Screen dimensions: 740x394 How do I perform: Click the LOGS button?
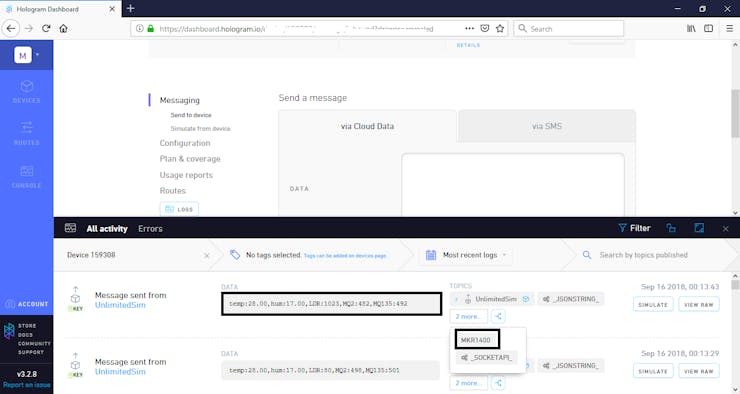click(x=179, y=209)
